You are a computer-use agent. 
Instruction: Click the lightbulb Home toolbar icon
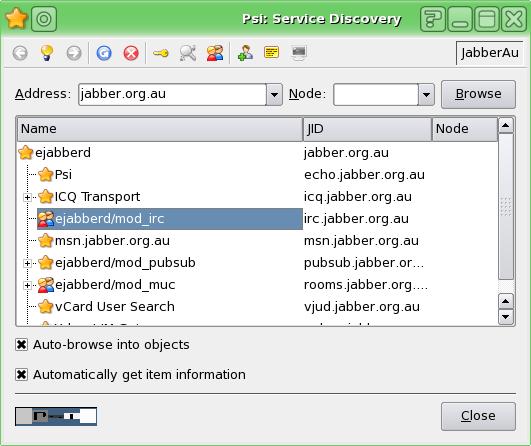click(x=47, y=53)
